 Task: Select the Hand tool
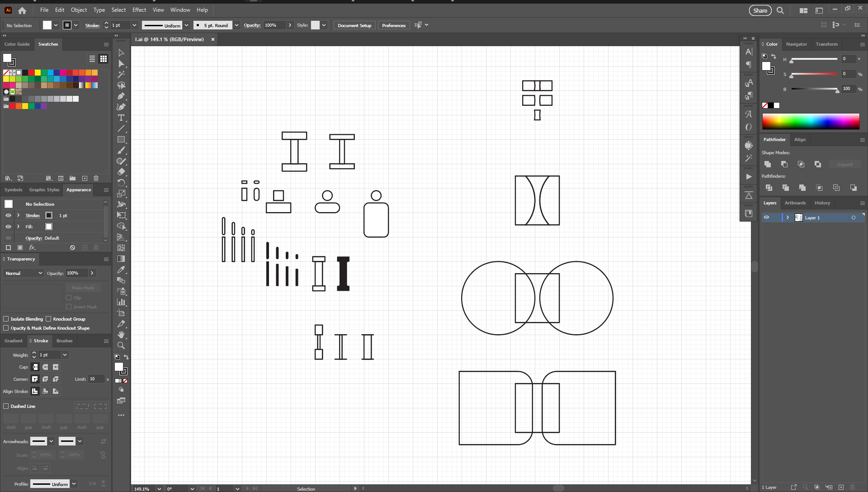[x=121, y=335]
